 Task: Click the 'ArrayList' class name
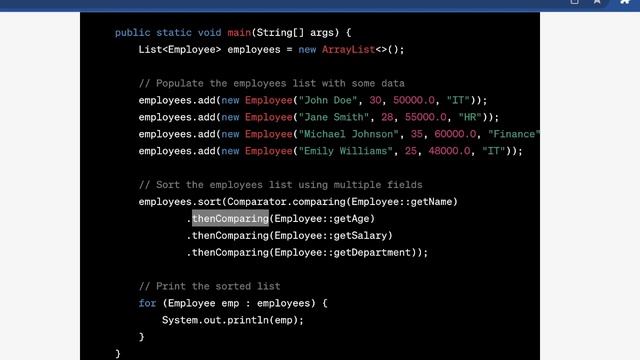tap(348, 50)
